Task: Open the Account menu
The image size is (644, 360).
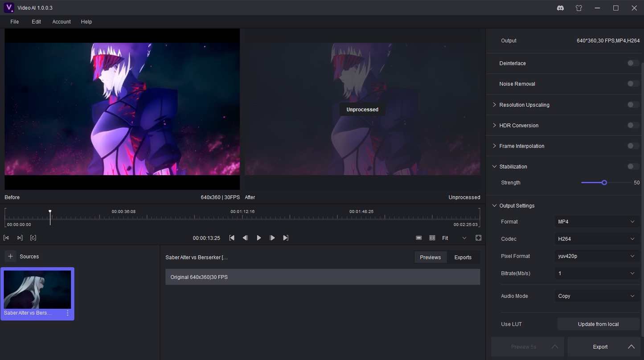Action: (x=62, y=22)
